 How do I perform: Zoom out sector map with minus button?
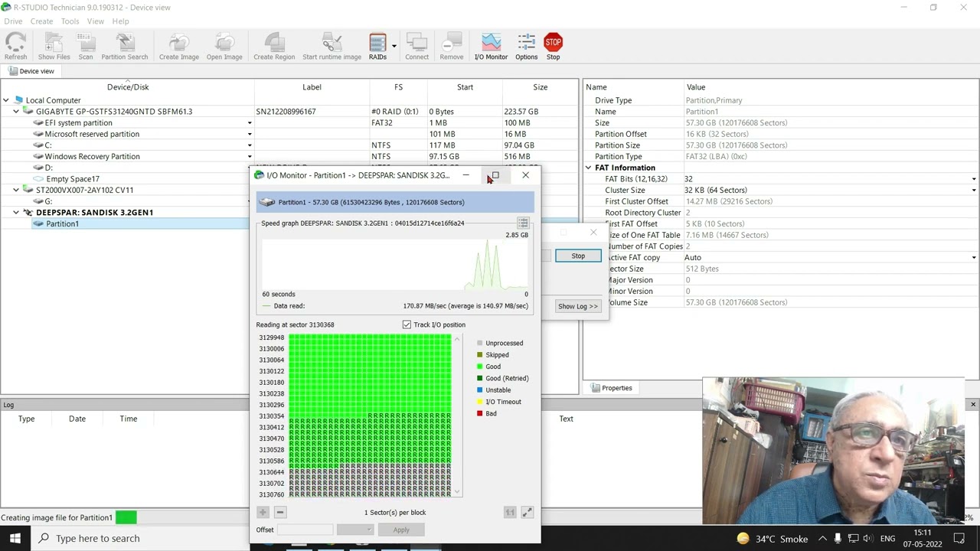(x=280, y=512)
